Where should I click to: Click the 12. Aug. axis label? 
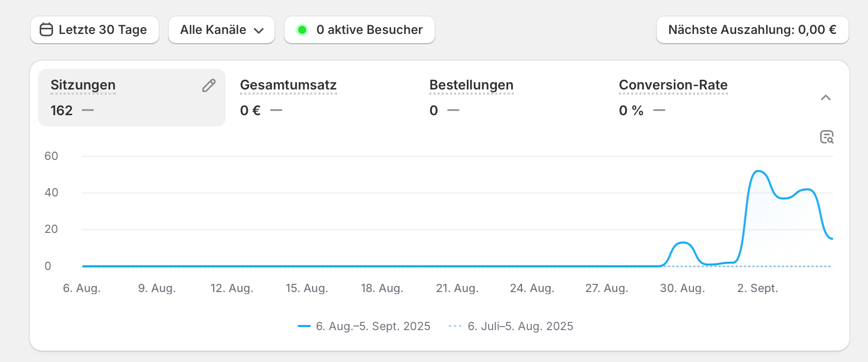(x=232, y=288)
